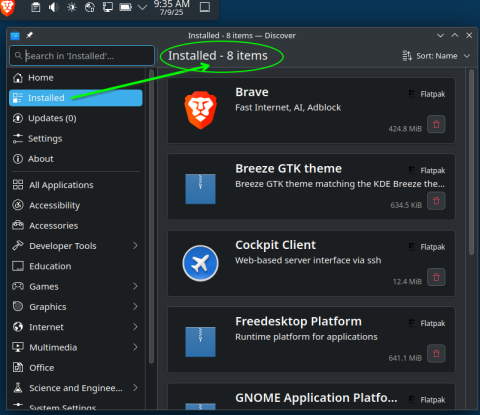Expand the Games category arrow
The width and height of the screenshot is (480, 415).
click(x=135, y=286)
